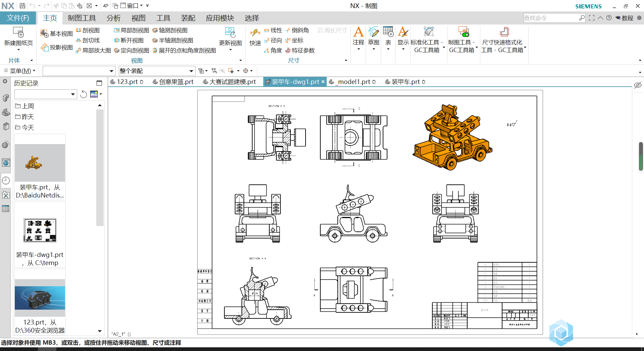The height and width of the screenshot is (351, 644).
Task: Click the drawing area vertical scrollbar handle
Action: coord(641,156)
